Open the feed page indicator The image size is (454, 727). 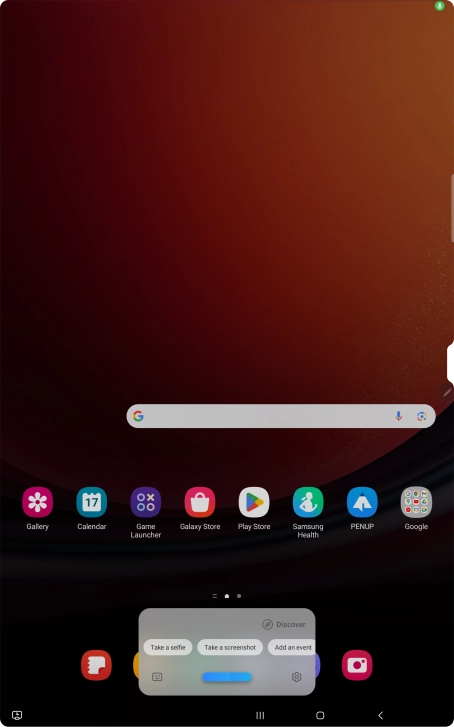215,596
